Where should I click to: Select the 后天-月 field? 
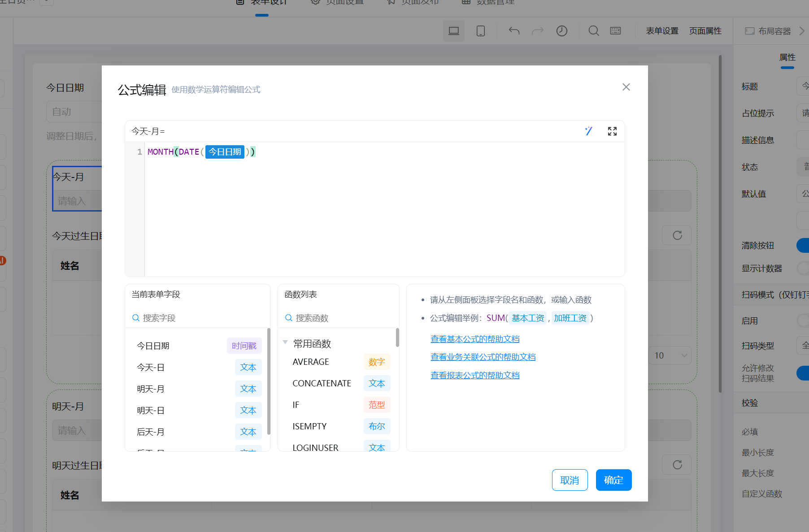pos(198,432)
